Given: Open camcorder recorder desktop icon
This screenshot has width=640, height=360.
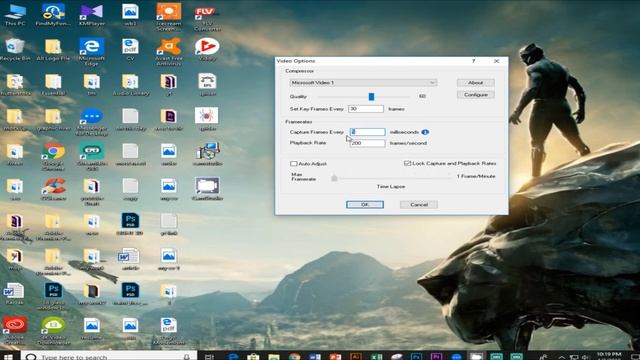Looking at the screenshot, I should click(x=207, y=189).
